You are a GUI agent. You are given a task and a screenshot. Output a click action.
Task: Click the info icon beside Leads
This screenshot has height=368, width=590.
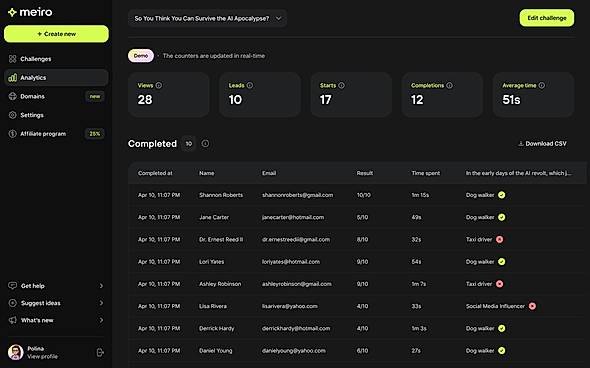coord(250,85)
